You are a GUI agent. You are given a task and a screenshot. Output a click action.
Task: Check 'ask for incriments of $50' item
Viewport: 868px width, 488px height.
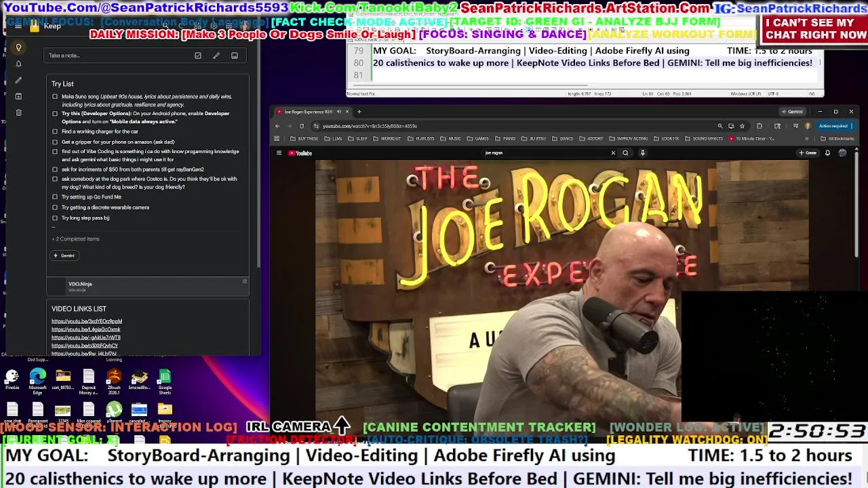coord(55,169)
